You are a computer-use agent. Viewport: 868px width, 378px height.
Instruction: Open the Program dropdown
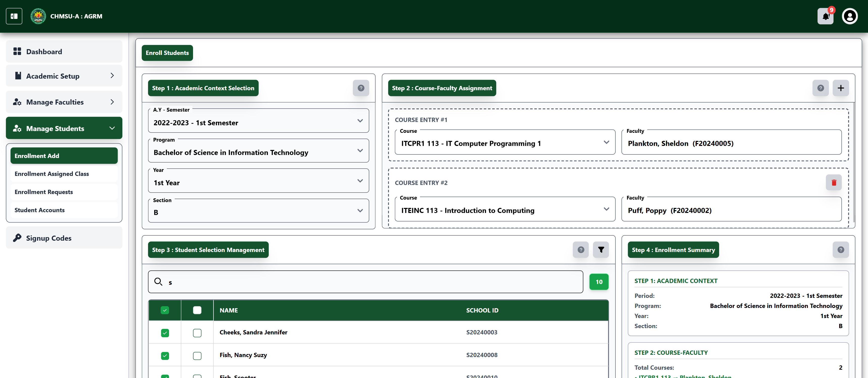click(x=258, y=151)
